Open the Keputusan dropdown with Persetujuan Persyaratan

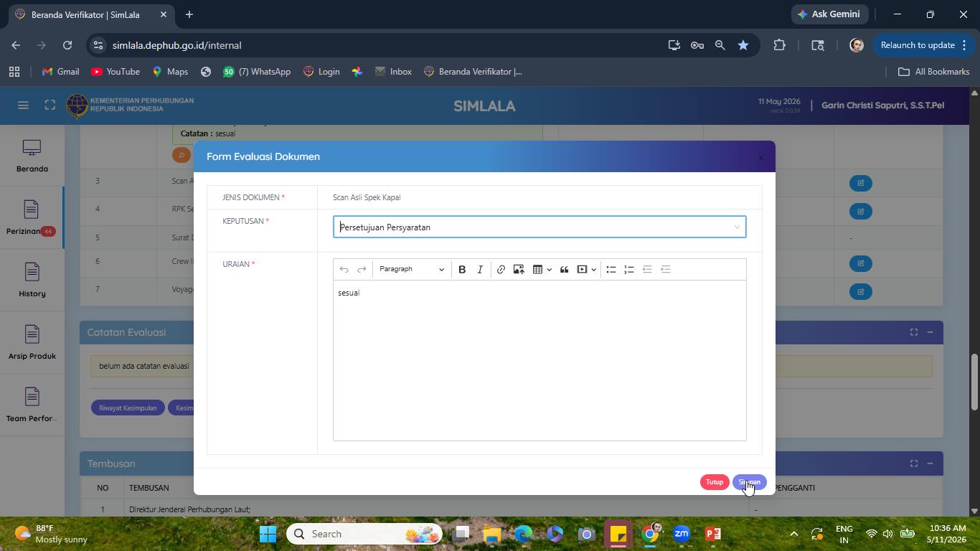(540, 227)
